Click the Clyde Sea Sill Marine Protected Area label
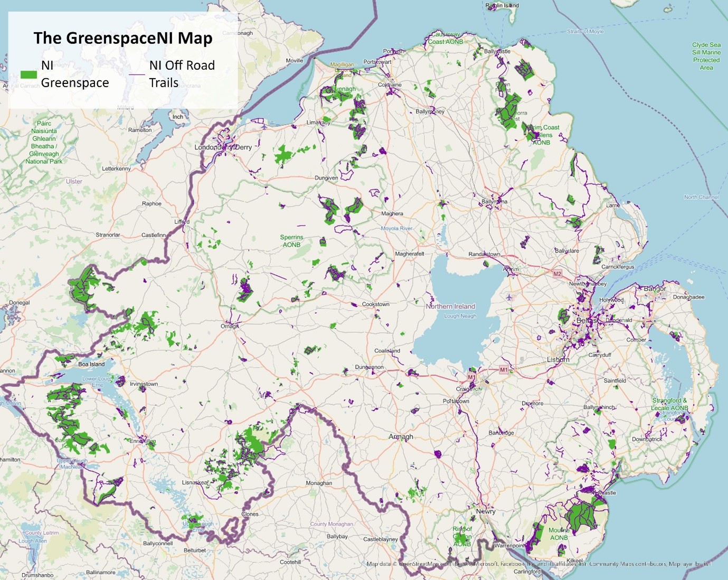Viewport: 728px width, 580px height. (x=706, y=56)
